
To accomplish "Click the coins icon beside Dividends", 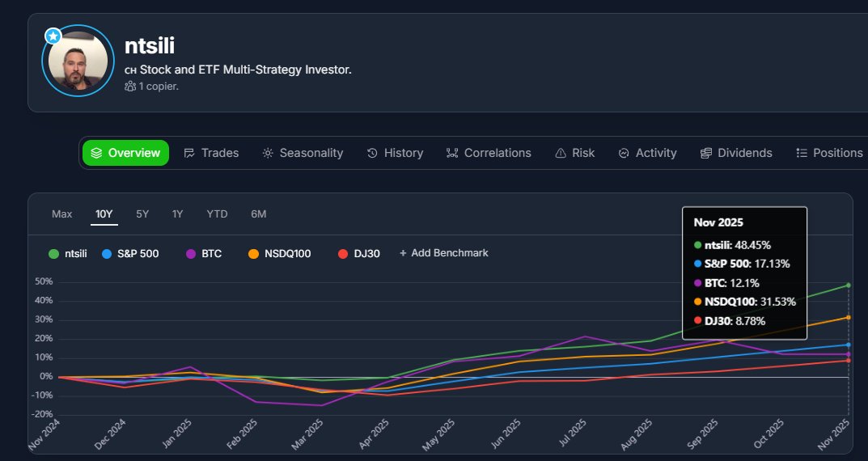I will tap(705, 154).
